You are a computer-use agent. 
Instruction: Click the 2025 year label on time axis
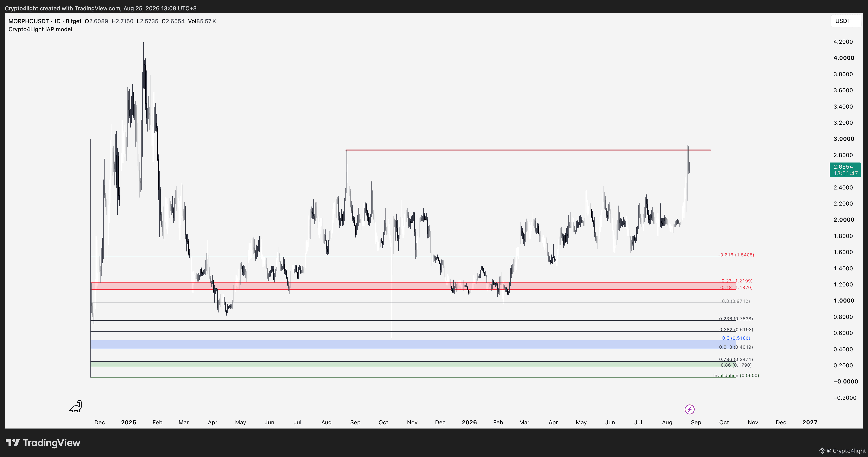(128, 422)
